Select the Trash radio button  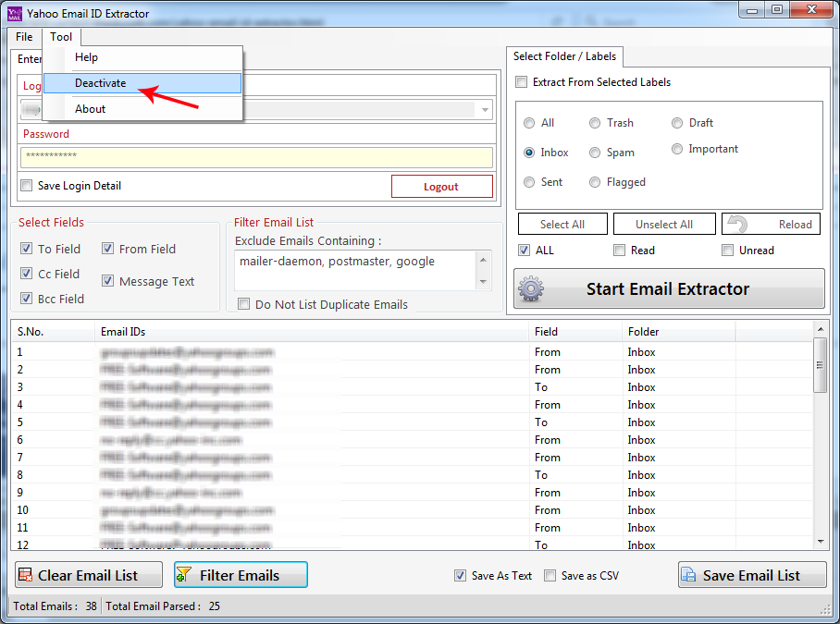click(x=595, y=123)
